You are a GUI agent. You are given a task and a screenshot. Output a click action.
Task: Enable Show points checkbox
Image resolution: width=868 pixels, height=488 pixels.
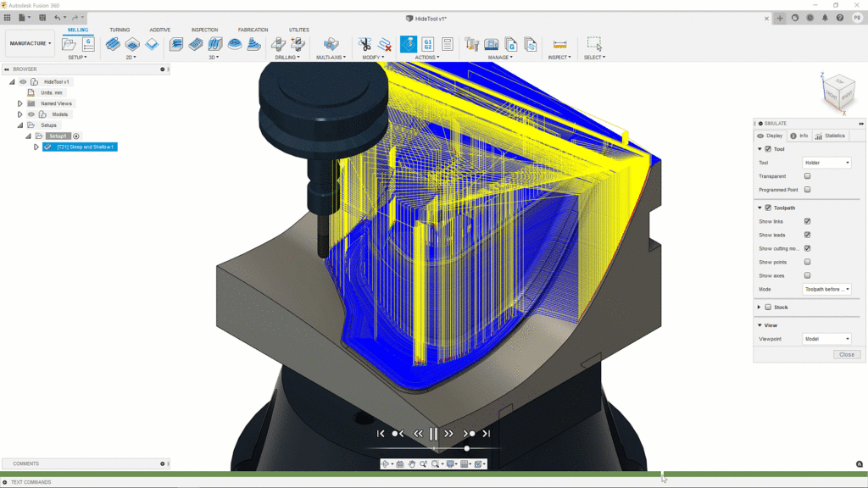click(x=807, y=263)
